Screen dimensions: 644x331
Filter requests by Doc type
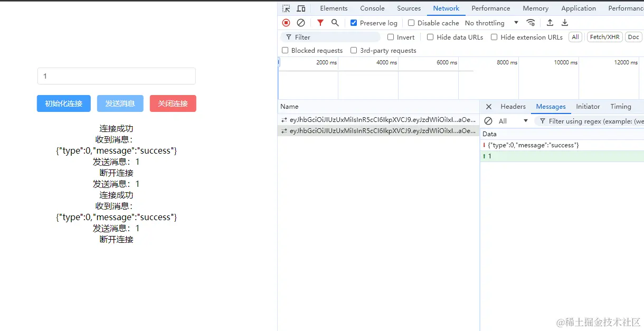tap(633, 37)
